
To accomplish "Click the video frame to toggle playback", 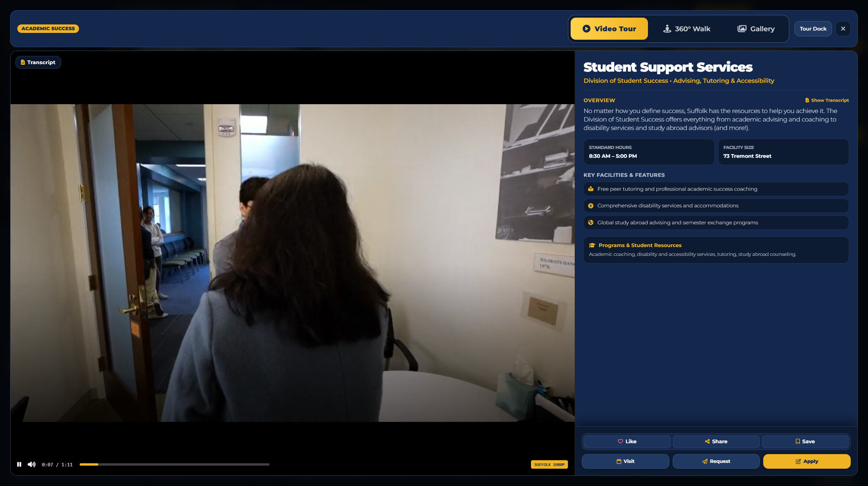I will 292,263.
